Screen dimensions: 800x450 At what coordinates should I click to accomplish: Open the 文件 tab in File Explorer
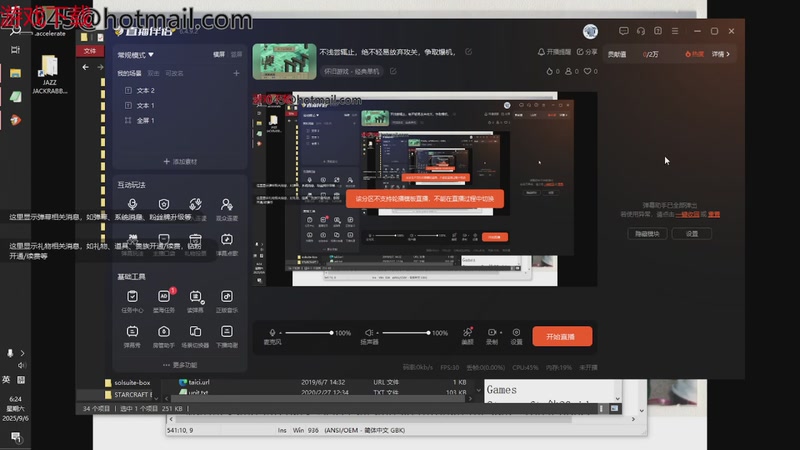tap(90, 51)
